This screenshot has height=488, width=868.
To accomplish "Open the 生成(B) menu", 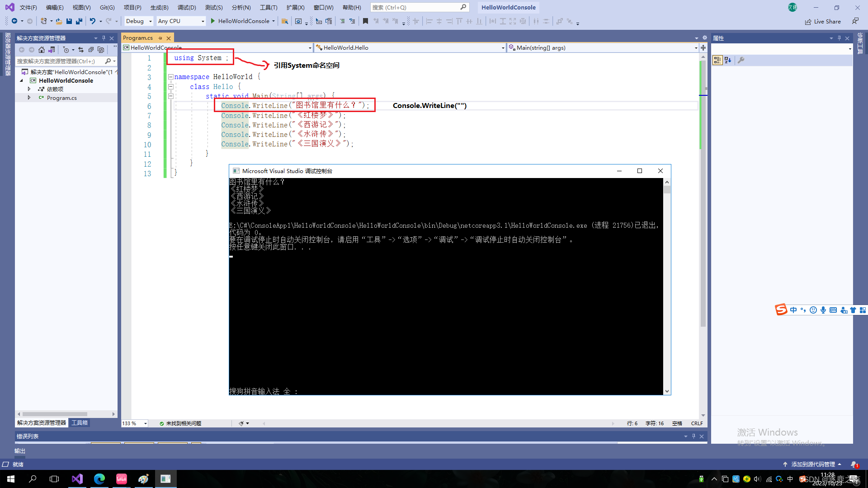I will pyautogui.click(x=159, y=7).
